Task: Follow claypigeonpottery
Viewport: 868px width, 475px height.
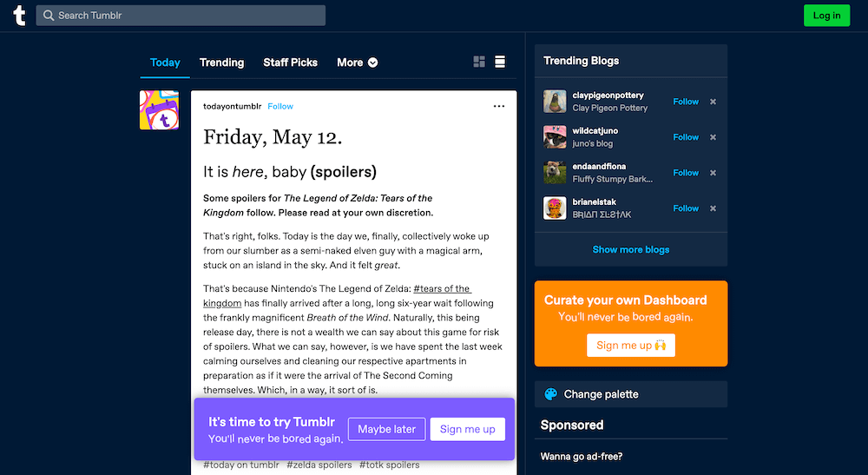Action: (x=686, y=102)
